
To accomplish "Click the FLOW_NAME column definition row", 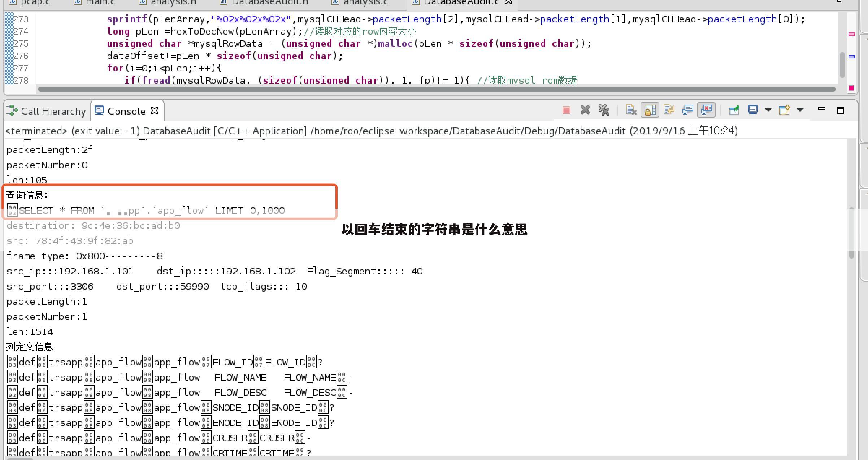I will pos(179,377).
